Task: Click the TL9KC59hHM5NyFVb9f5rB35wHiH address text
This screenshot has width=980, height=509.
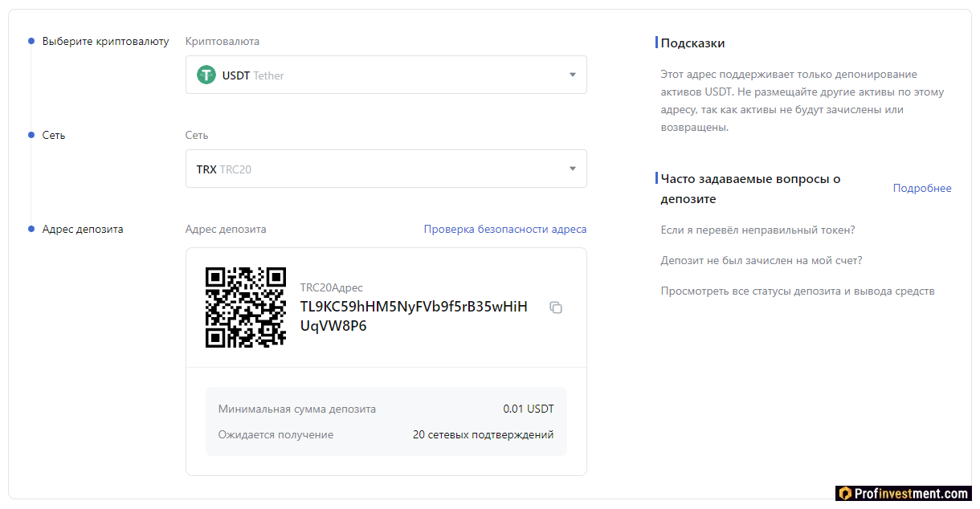Action: click(414, 316)
